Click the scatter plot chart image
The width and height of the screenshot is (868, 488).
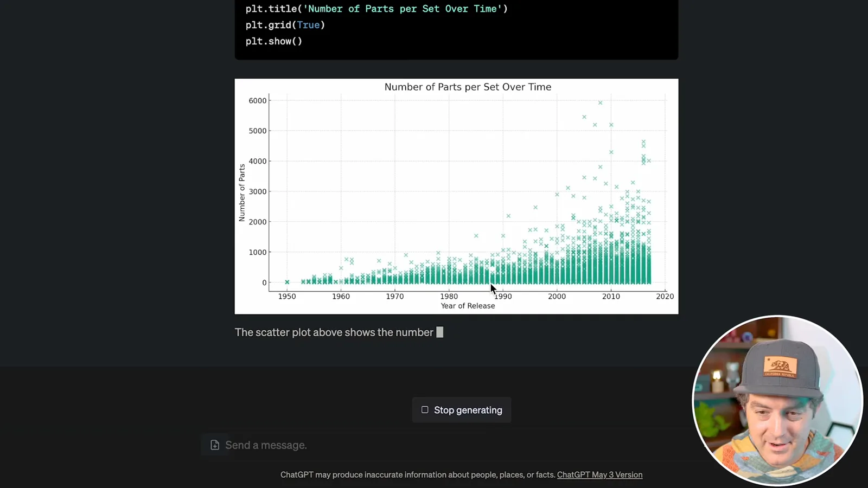[456, 196]
